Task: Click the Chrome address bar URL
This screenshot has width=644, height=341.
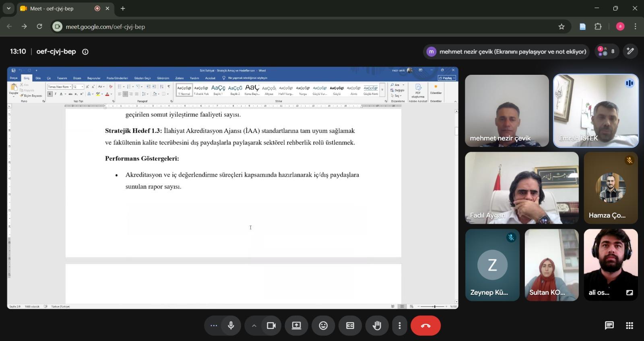Action: point(105,27)
